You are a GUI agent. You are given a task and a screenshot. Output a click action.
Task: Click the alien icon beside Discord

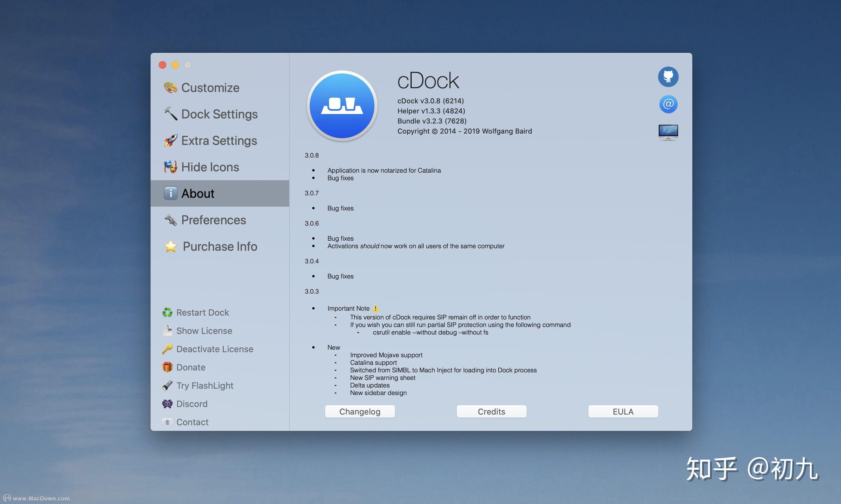[167, 404]
